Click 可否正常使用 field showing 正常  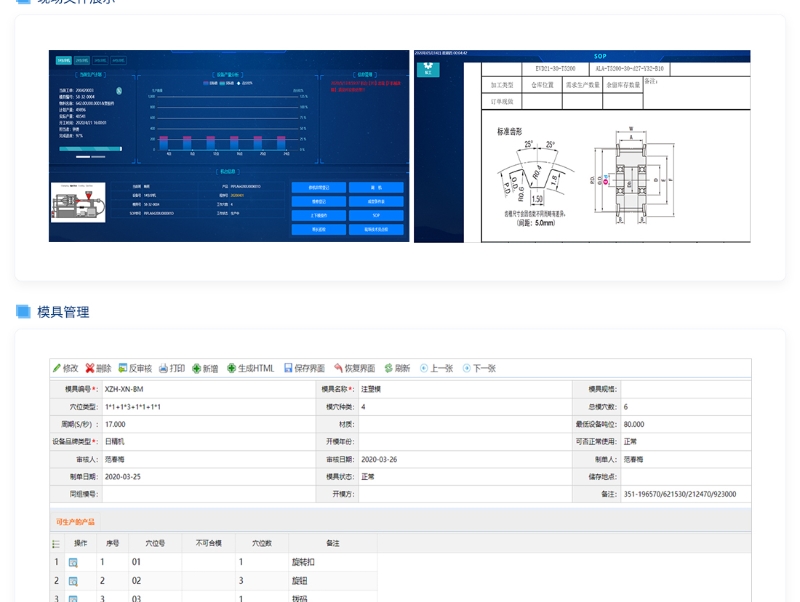(x=686, y=442)
